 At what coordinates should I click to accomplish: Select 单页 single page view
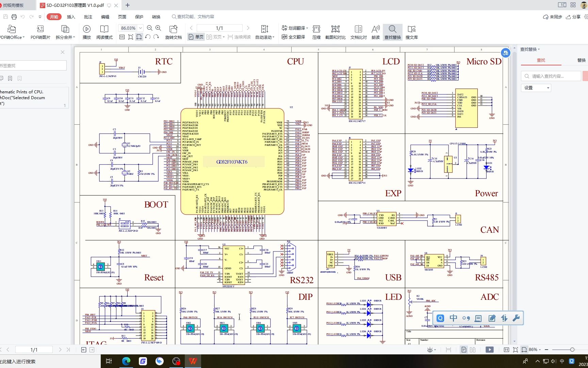(x=196, y=37)
